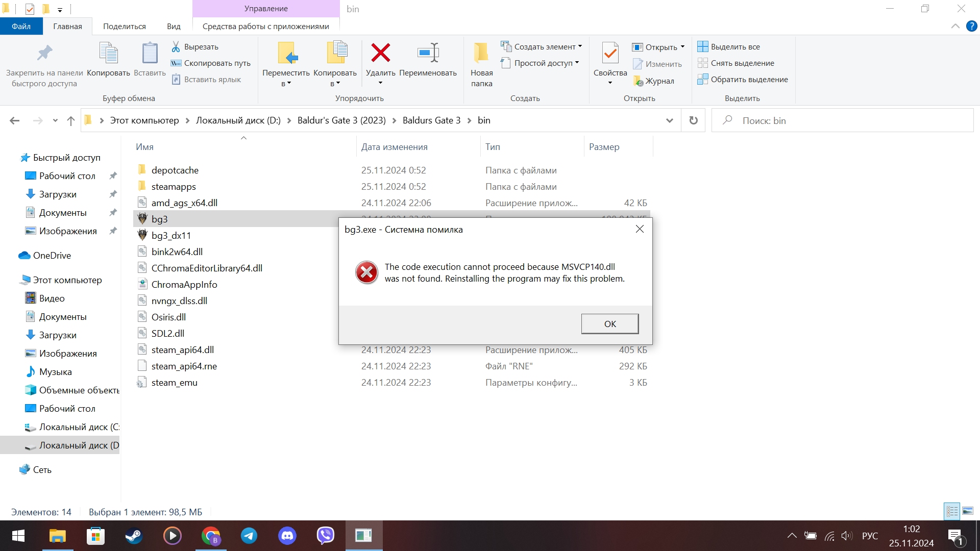
Task: Click the Properties (Свойства) checkmark icon
Action: tap(610, 53)
